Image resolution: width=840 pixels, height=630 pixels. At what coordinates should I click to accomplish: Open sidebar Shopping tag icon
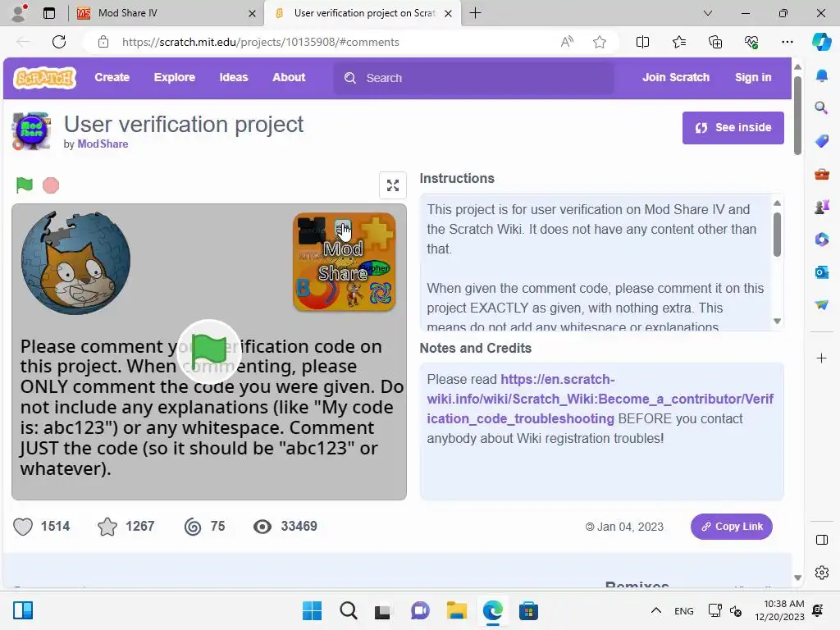point(821,141)
